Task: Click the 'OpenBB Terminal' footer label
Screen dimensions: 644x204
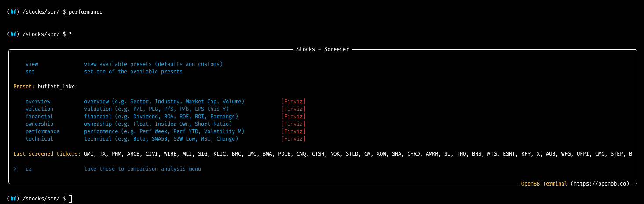Action: coord(544,184)
